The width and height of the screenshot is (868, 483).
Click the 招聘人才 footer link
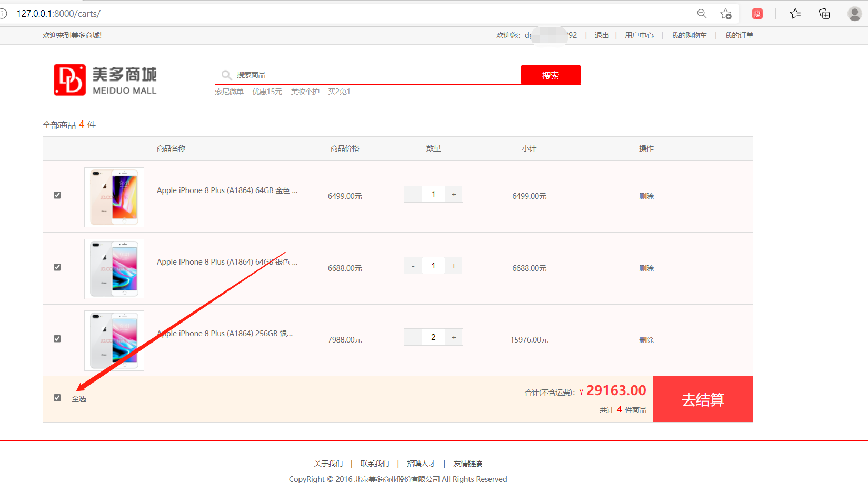pos(421,464)
